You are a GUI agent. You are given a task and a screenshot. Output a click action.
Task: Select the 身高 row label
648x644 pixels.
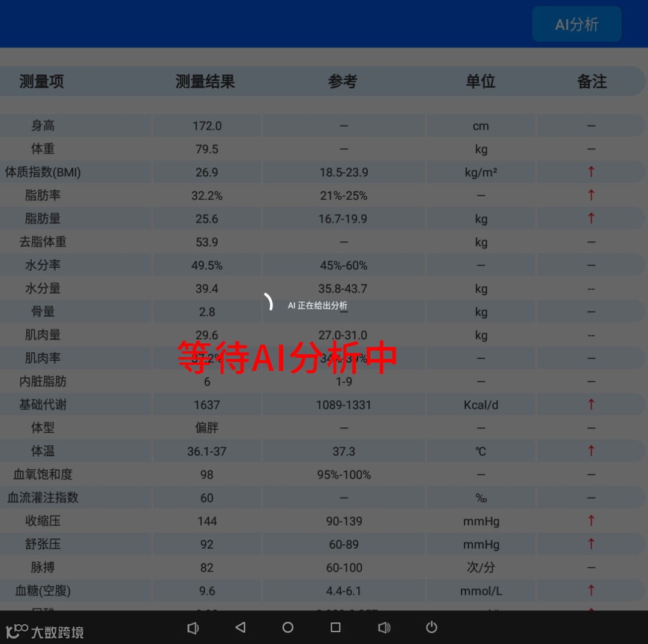tap(43, 125)
